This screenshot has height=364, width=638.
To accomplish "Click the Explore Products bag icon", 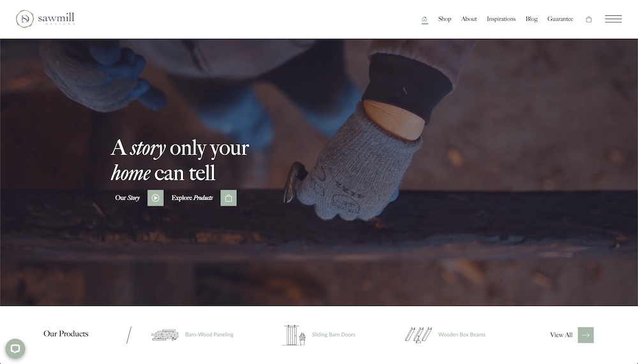I will (228, 198).
